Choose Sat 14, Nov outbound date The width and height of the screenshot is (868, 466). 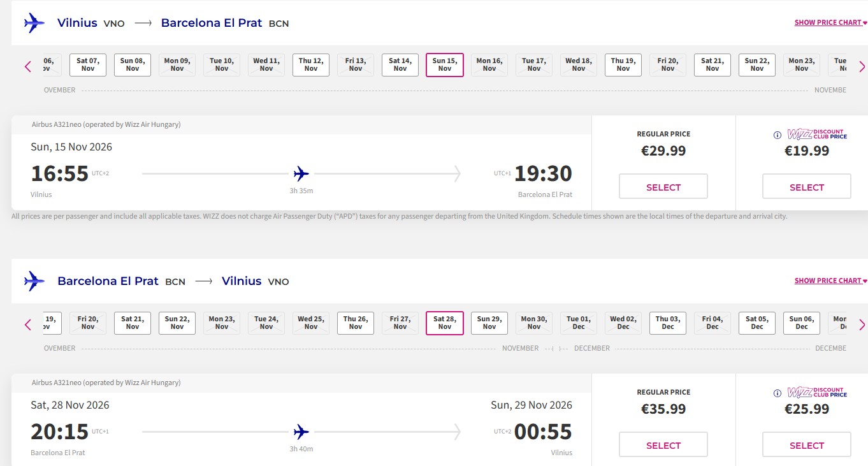click(400, 65)
